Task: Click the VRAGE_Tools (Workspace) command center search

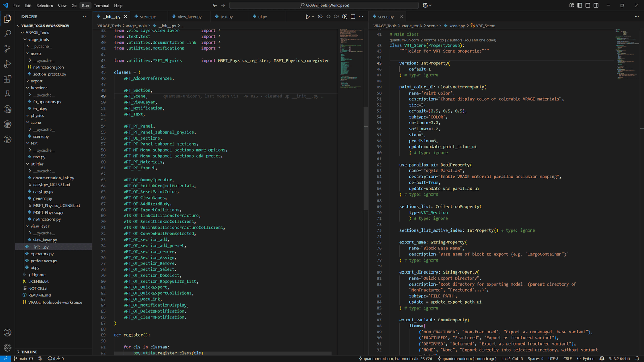Action: [x=324, y=6]
